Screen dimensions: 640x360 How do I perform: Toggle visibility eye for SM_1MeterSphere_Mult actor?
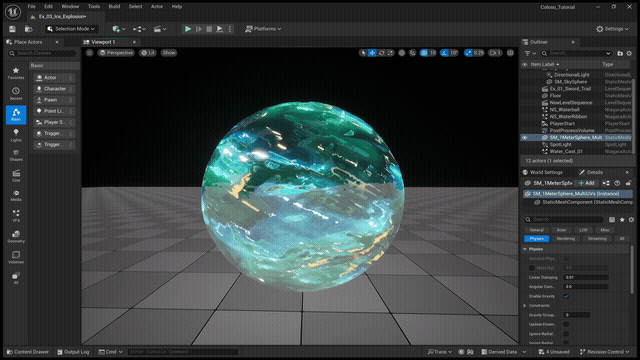[525, 138]
